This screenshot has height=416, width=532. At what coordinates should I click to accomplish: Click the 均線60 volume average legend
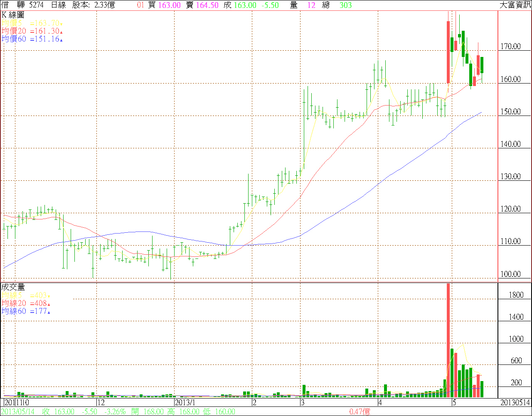click(x=26, y=311)
